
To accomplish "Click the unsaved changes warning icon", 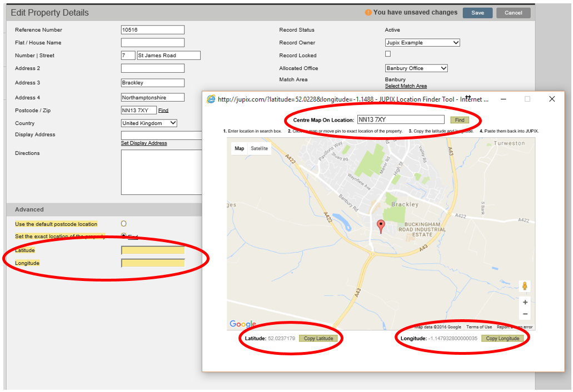I will coord(368,12).
